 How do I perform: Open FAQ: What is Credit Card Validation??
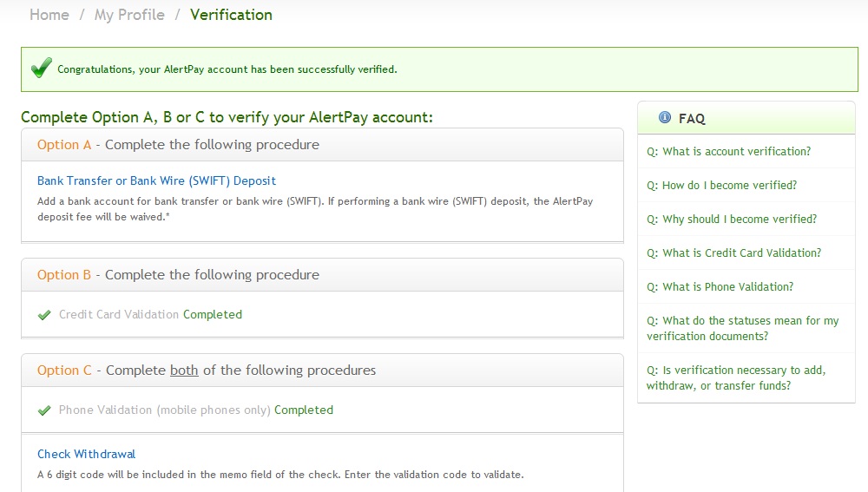tap(733, 253)
